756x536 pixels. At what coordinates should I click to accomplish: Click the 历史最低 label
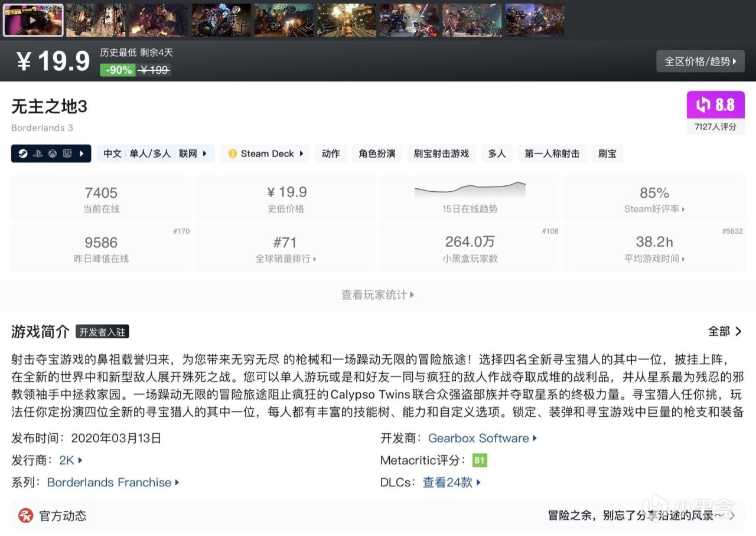coord(118,53)
